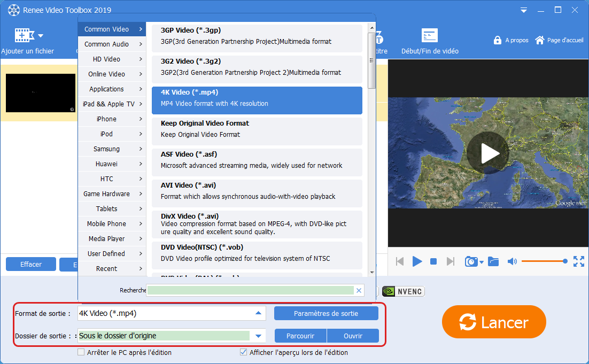Enter fullscreen with the expand icon
The image size is (589, 364).
[579, 261]
